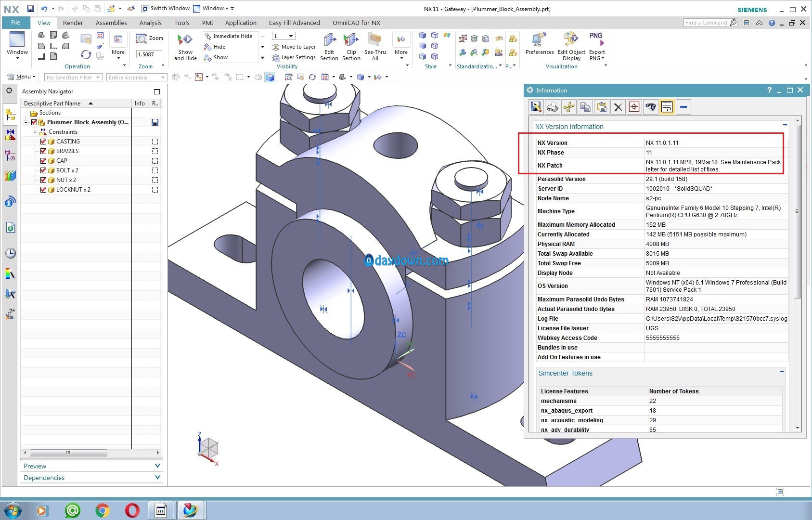Click the Show and Hide tool icon
The width and height of the screenshot is (812, 520).
click(185, 40)
